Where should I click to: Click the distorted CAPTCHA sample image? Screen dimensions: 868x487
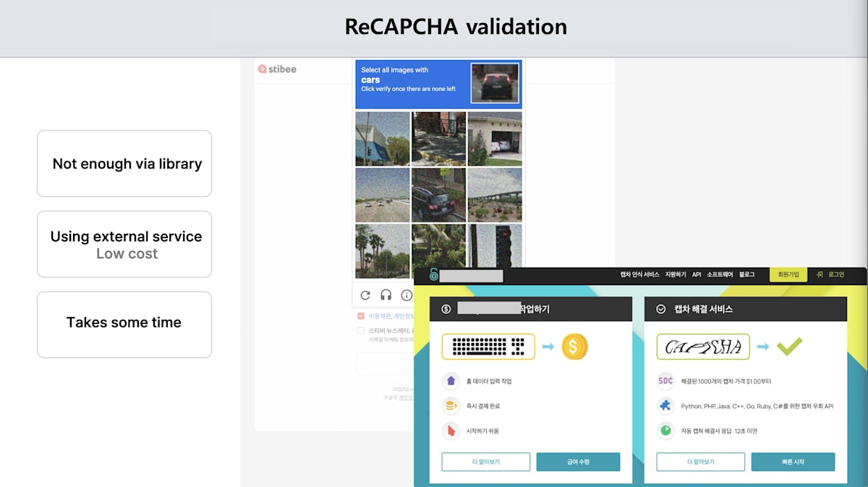pyautogui.click(x=703, y=347)
